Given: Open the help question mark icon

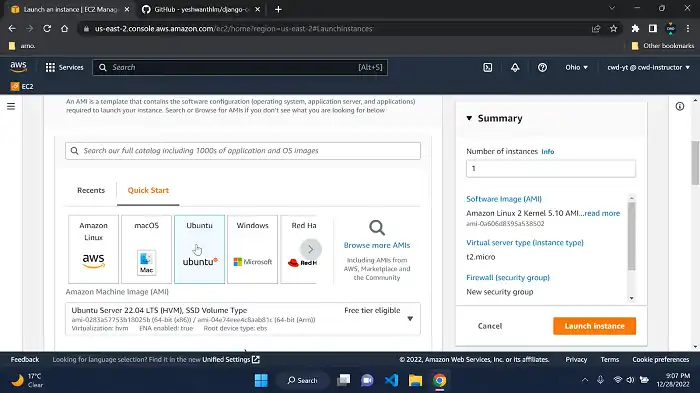Looking at the screenshot, I should [x=542, y=67].
